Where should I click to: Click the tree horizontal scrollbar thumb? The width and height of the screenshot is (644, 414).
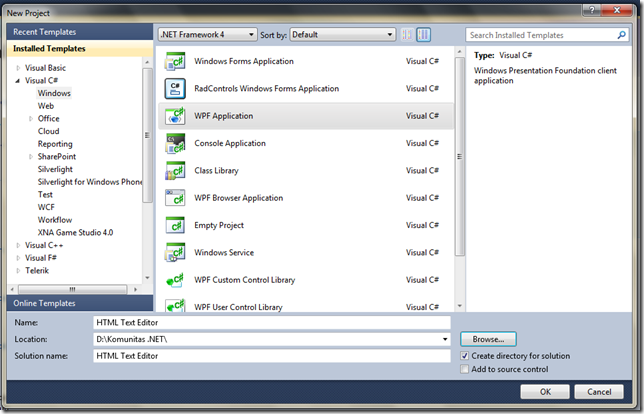(x=72, y=290)
